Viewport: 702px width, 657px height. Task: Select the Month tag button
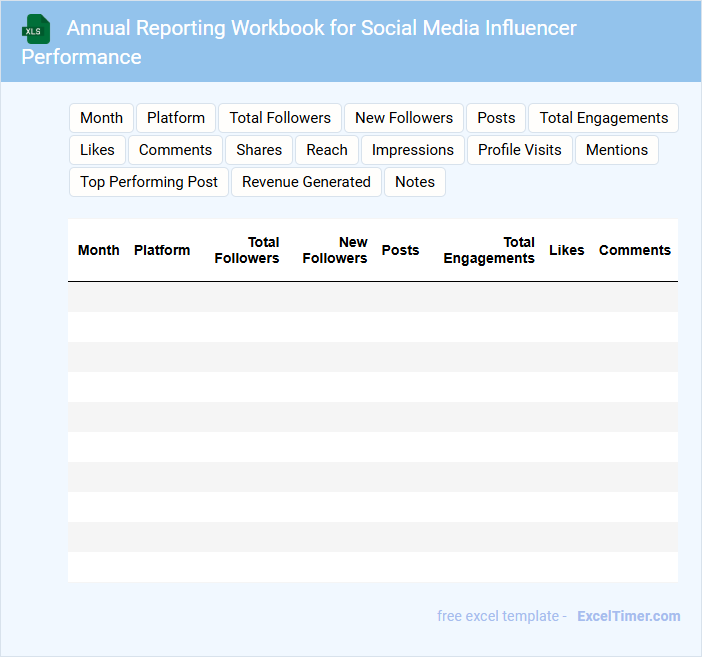tap(101, 118)
